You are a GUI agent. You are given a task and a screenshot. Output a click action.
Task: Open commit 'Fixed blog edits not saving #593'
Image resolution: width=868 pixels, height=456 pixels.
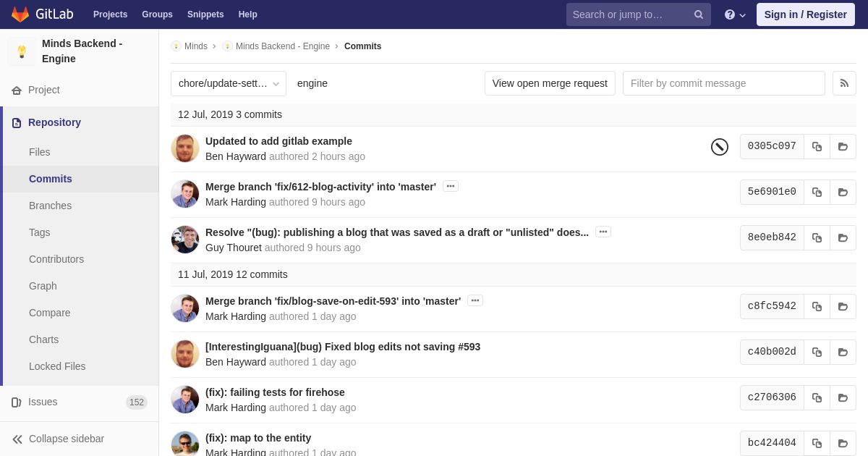[343, 347]
